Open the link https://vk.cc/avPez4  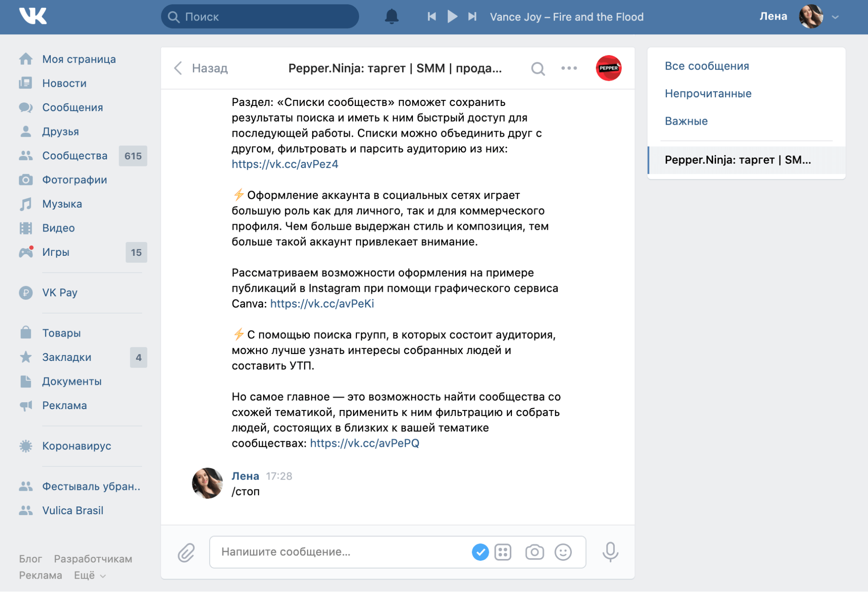285,164
